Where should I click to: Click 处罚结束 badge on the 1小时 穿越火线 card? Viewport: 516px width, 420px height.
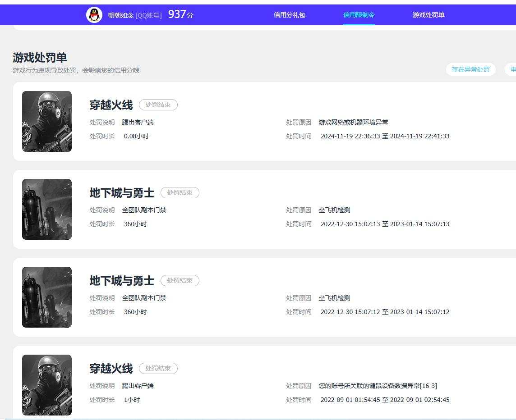point(158,368)
